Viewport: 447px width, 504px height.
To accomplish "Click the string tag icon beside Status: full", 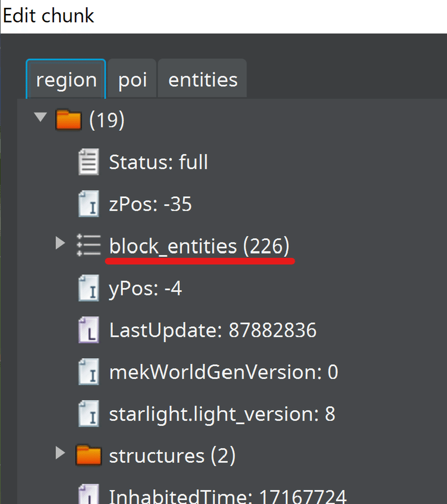I will pyautogui.click(x=89, y=161).
